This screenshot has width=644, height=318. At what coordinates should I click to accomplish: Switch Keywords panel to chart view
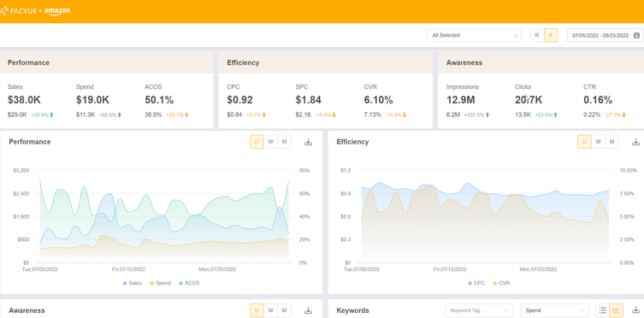pos(616,310)
